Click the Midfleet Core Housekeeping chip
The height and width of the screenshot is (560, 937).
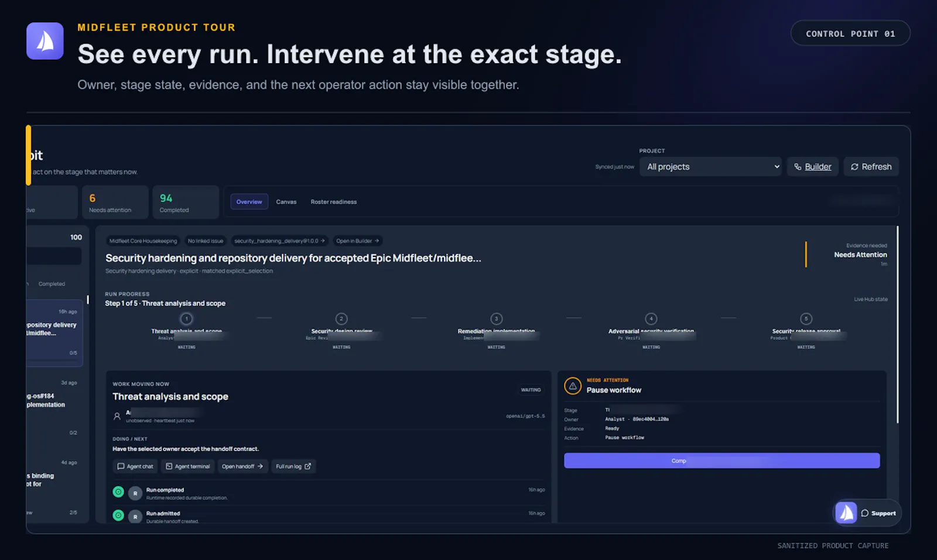[143, 241]
